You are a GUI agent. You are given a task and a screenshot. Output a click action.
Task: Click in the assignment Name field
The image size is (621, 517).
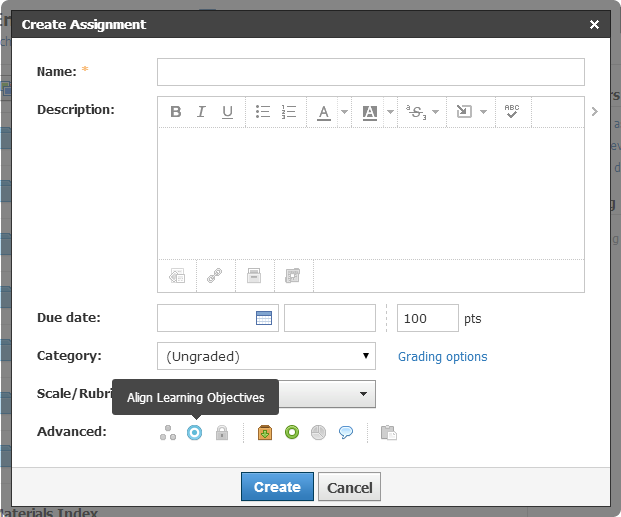point(370,72)
